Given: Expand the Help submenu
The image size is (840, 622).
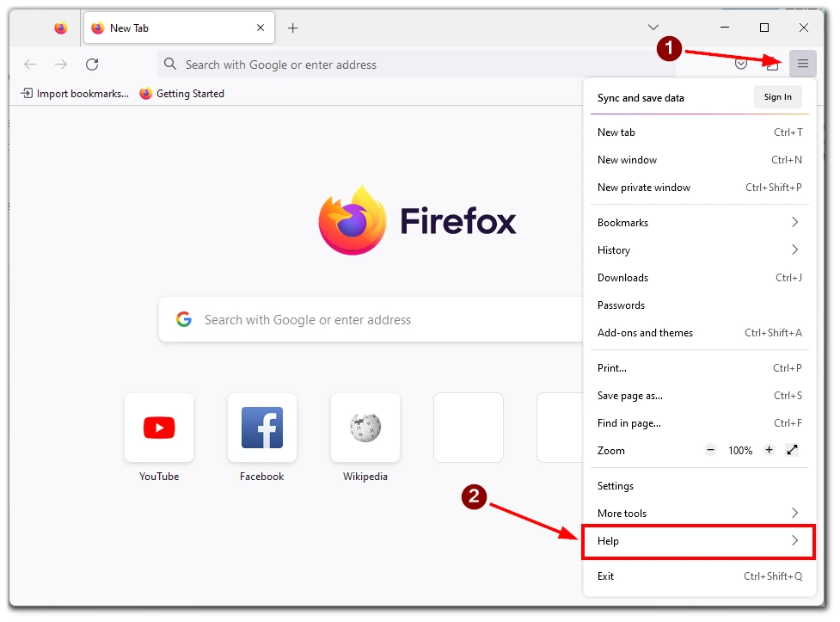Looking at the screenshot, I should point(700,541).
